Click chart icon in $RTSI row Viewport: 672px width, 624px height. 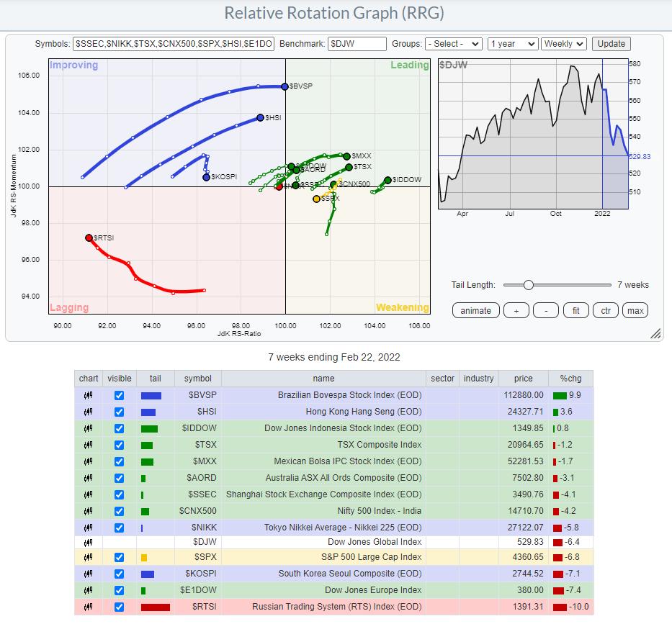click(89, 607)
